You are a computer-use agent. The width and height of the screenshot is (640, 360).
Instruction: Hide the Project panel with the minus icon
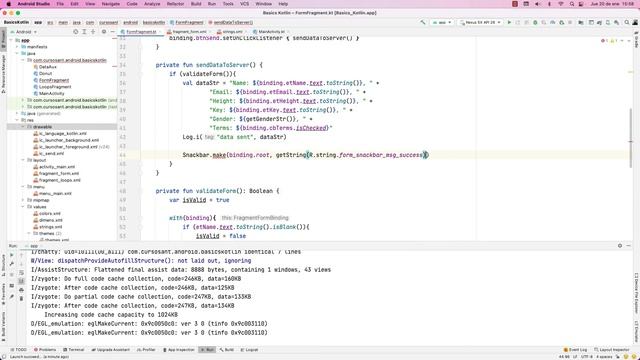tap(112, 31)
